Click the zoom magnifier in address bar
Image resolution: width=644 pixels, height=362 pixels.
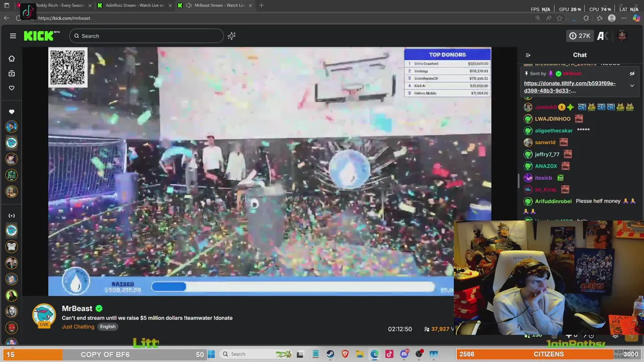[x=537, y=18]
